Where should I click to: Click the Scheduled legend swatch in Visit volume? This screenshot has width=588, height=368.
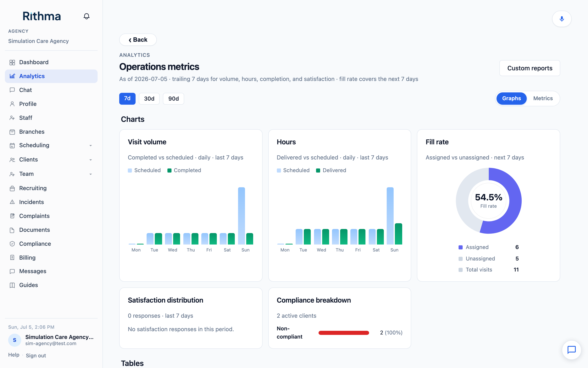(x=130, y=170)
